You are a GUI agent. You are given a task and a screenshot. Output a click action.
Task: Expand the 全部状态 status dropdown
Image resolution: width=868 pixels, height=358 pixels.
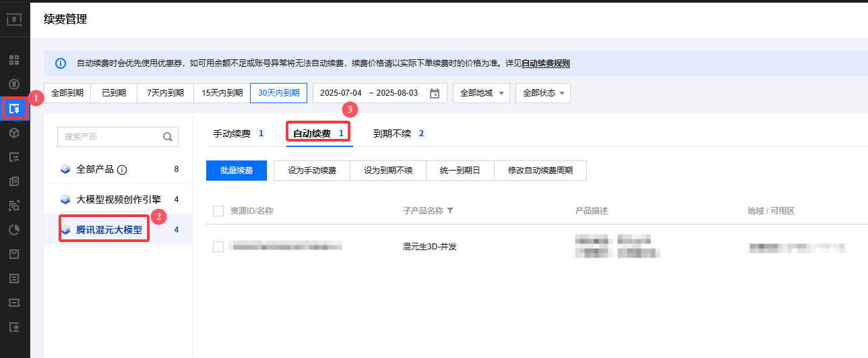[543, 93]
